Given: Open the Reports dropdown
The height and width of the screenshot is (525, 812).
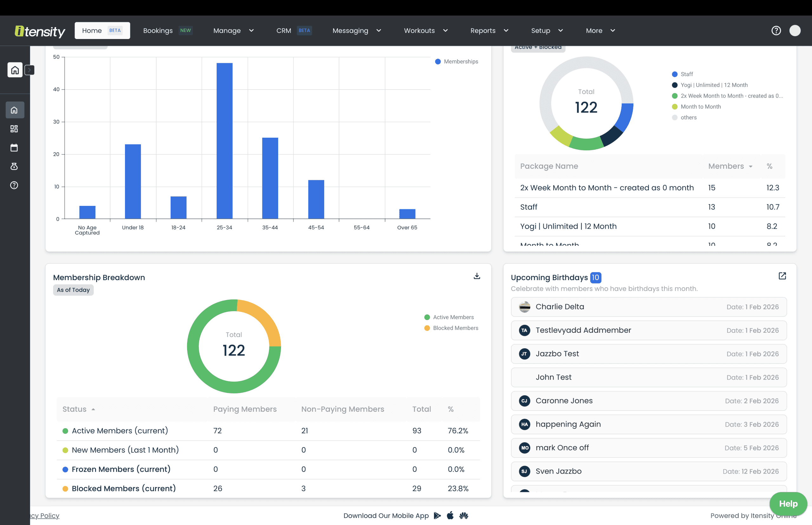Looking at the screenshot, I should tap(488, 30).
